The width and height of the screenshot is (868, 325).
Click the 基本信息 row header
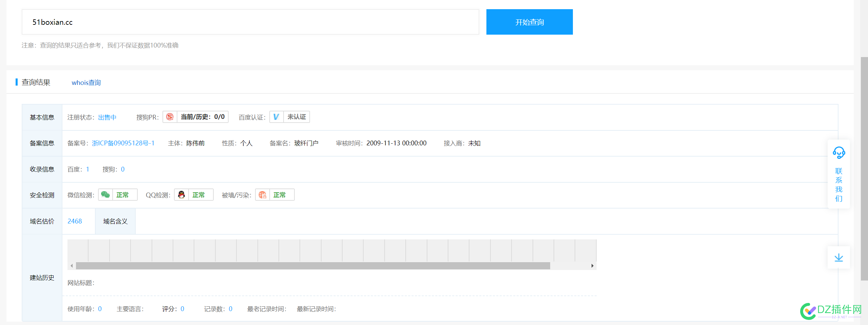(x=42, y=117)
